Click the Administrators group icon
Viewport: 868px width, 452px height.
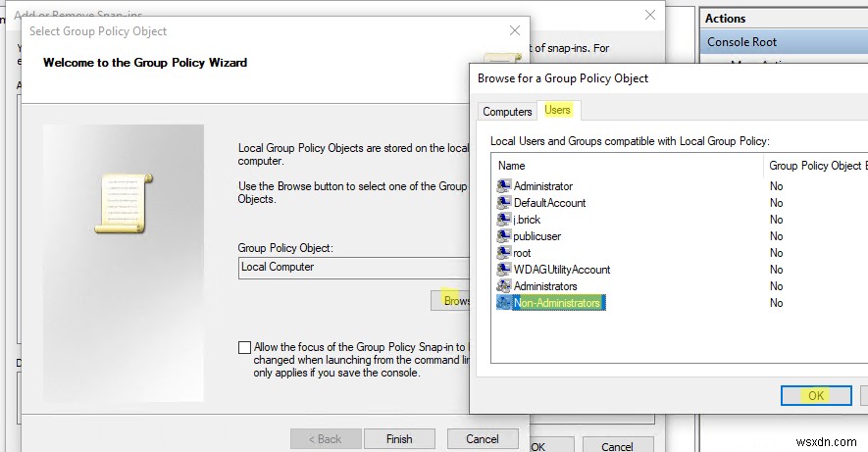pyautogui.click(x=504, y=285)
